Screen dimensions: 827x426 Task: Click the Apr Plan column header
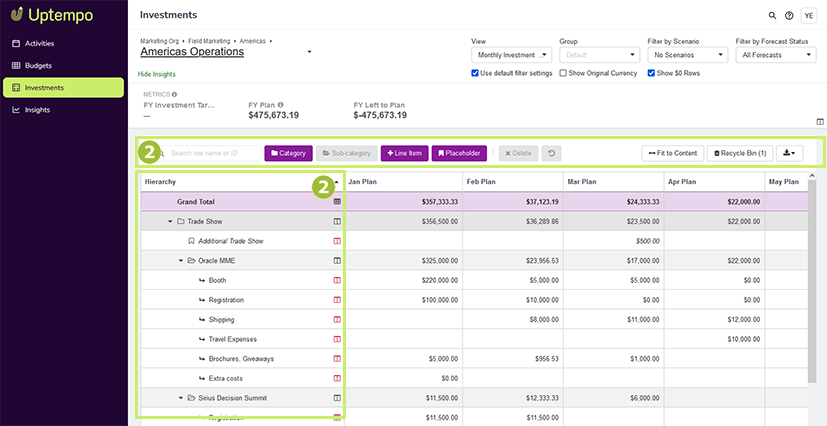[x=714, y=181]
